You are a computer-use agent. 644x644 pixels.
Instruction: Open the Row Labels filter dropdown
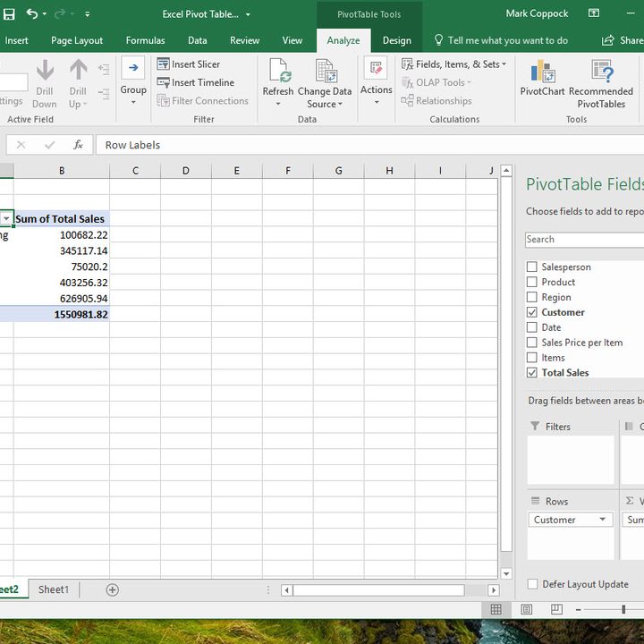[6, 218]
